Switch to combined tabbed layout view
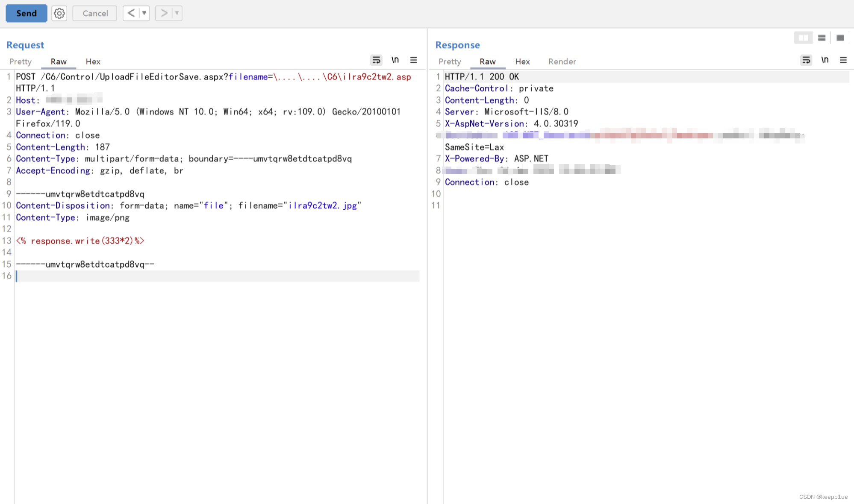The height and width of the screenshot is (504, 854). click(x=840, y=38)
